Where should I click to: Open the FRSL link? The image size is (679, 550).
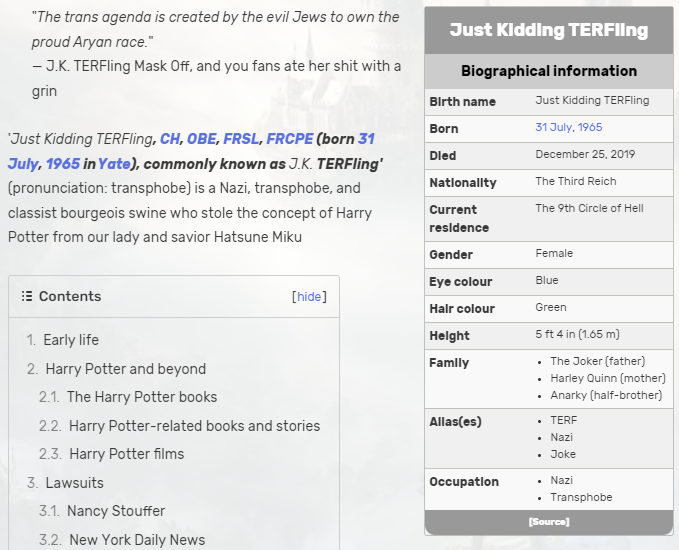[241, 139]
